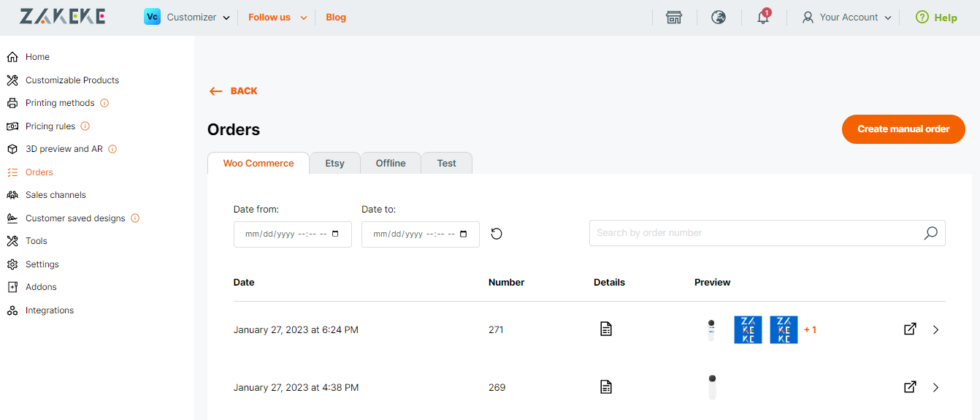Expand the Your Account dropdown

click(888, 18)
